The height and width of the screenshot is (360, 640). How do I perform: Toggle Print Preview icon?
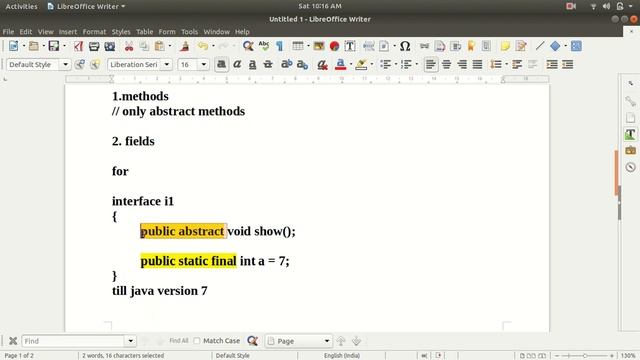(109, 46)
